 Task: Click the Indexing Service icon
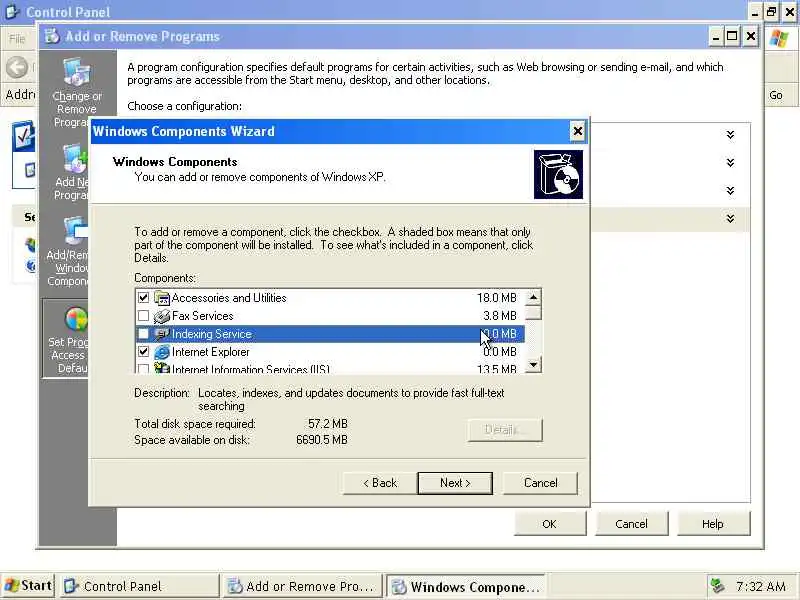point(162,334)
